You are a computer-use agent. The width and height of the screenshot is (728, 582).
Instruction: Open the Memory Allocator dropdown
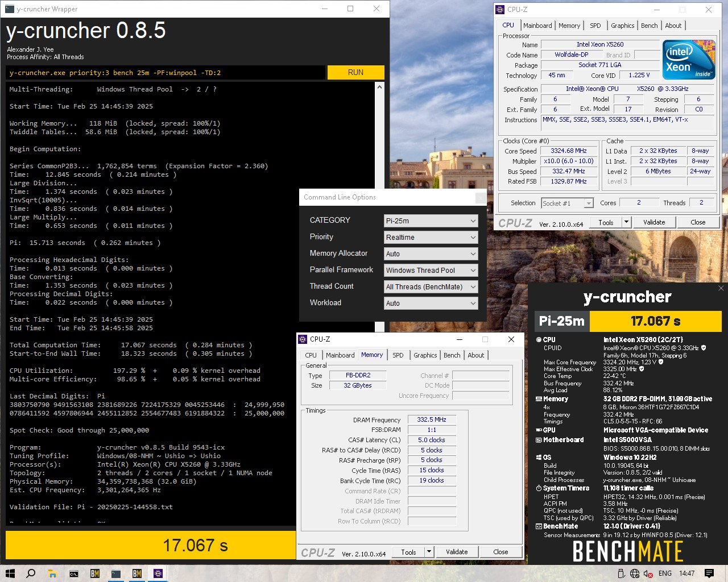(x=431, y=253)
